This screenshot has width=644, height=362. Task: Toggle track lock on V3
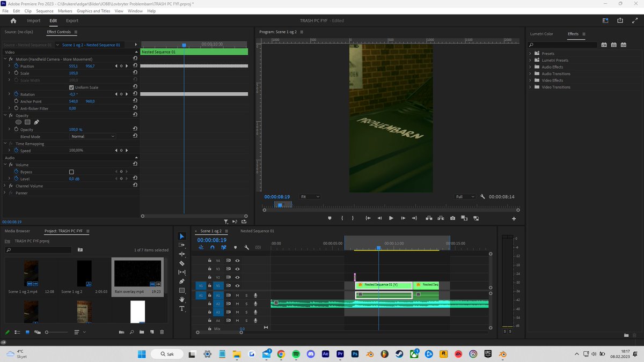pyautogui.click(x=210, y=269)
